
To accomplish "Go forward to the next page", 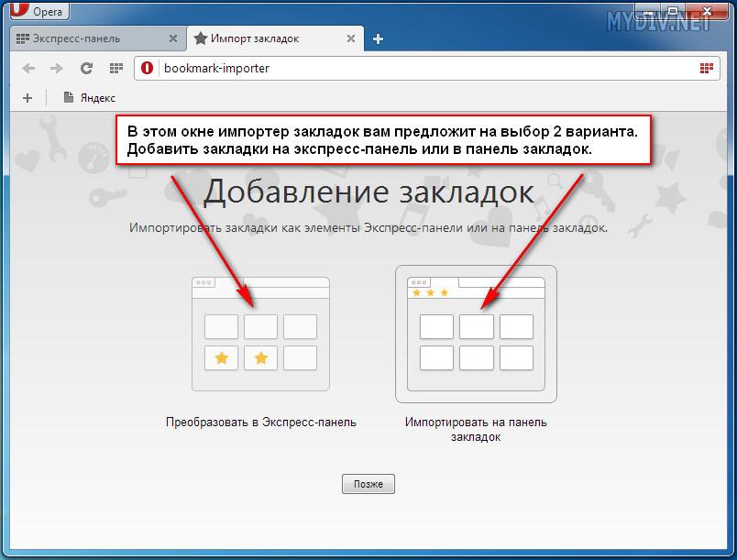I will 57,68.
